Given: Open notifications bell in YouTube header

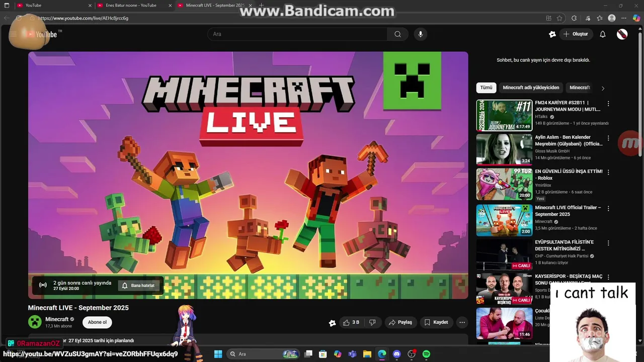Looking at the screenshot, I should [x=603, y=34].
